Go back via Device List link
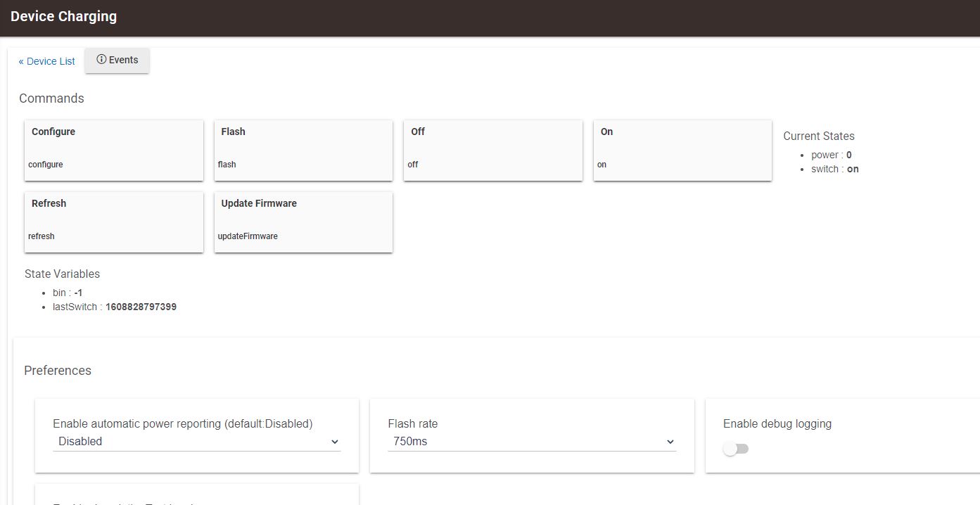The image size is (980, 505). (x=46, y=61)
